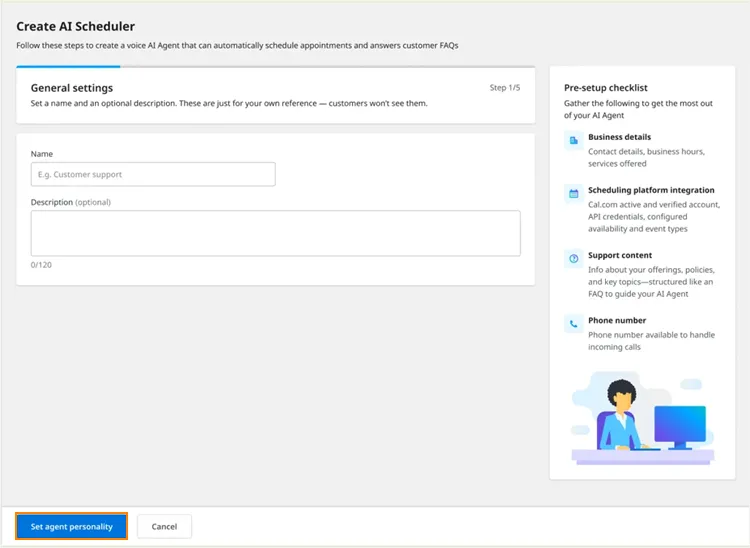Cancel the AI Scheduler creation
This screenshot has height=548, width=750.
click(164, 526)
